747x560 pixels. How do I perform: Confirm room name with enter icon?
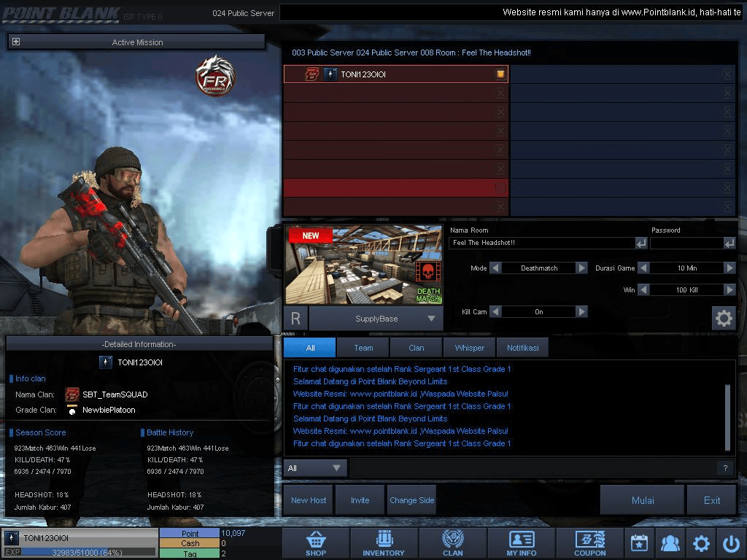click(x=641, y=244)
